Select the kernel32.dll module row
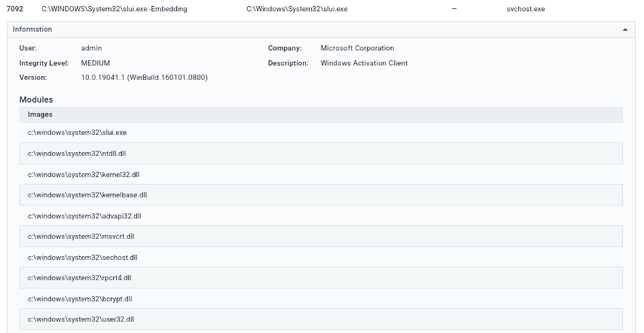 [83, 174]
